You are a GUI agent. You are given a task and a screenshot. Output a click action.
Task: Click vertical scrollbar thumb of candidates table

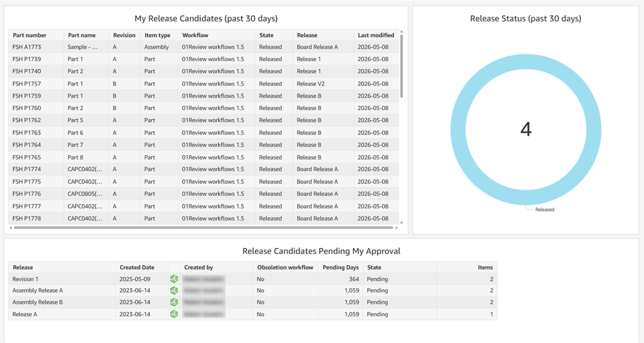401,66
